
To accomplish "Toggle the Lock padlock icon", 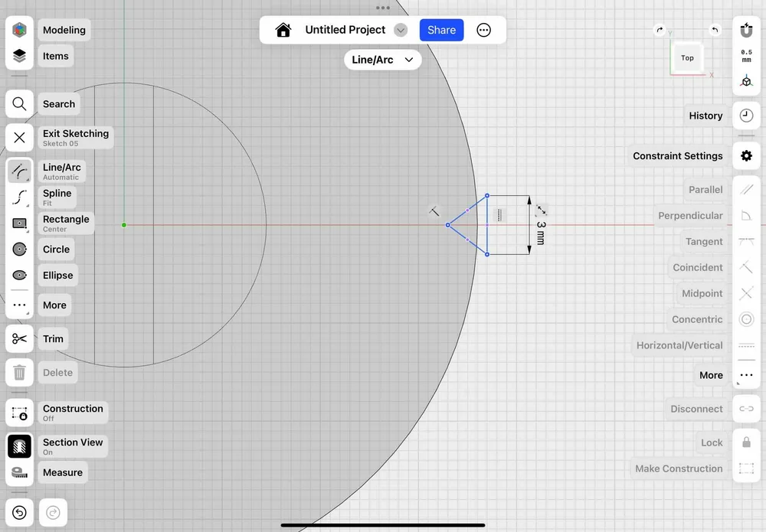I will (x=746, y=442).
